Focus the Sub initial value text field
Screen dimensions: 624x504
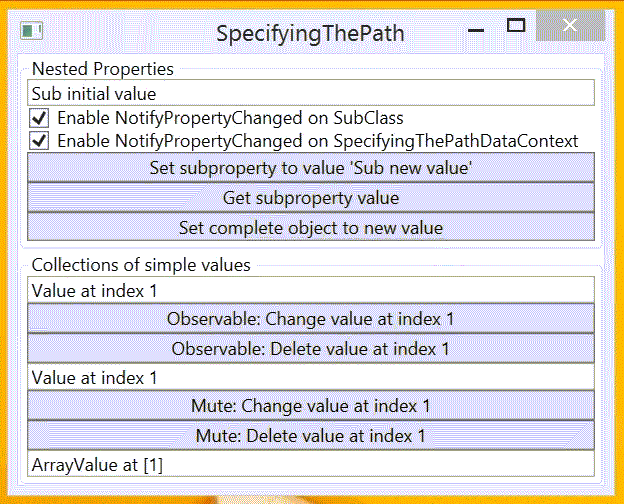311,93
